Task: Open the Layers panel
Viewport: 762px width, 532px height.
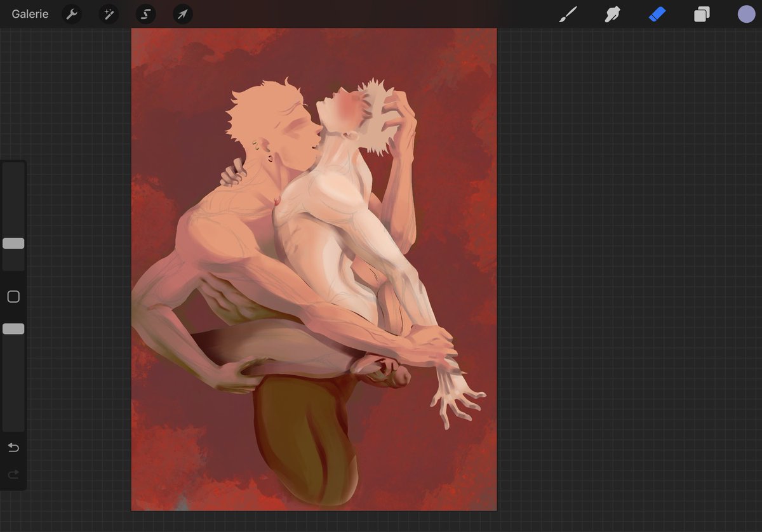Action: coord(702,14)
